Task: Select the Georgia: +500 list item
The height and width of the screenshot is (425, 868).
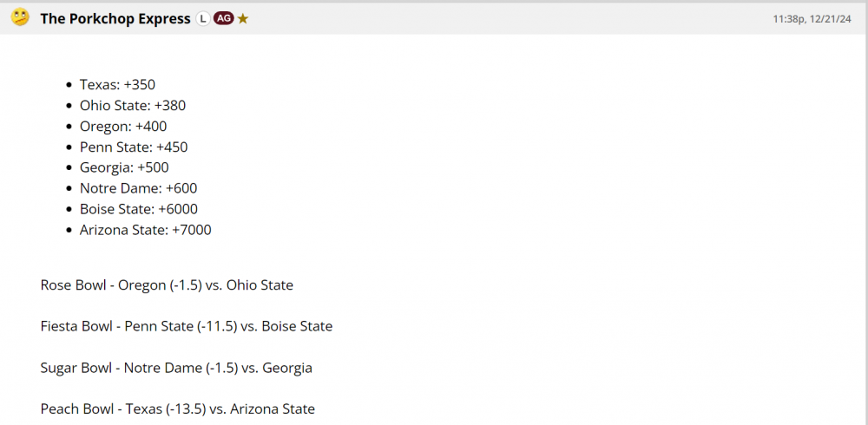Action: pyautogui.click(x=124, y=167)
